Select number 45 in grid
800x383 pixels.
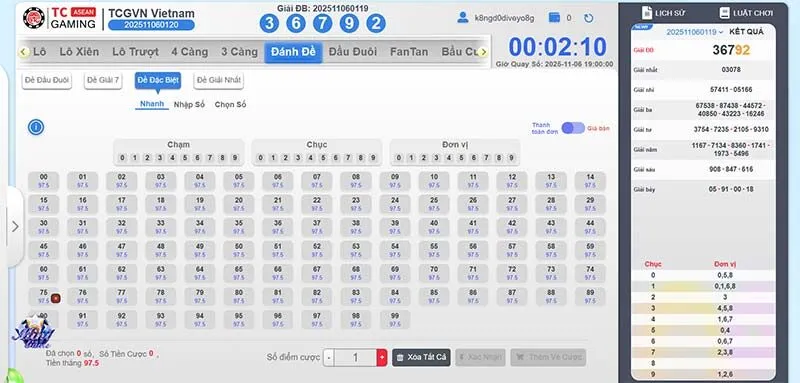43,250
